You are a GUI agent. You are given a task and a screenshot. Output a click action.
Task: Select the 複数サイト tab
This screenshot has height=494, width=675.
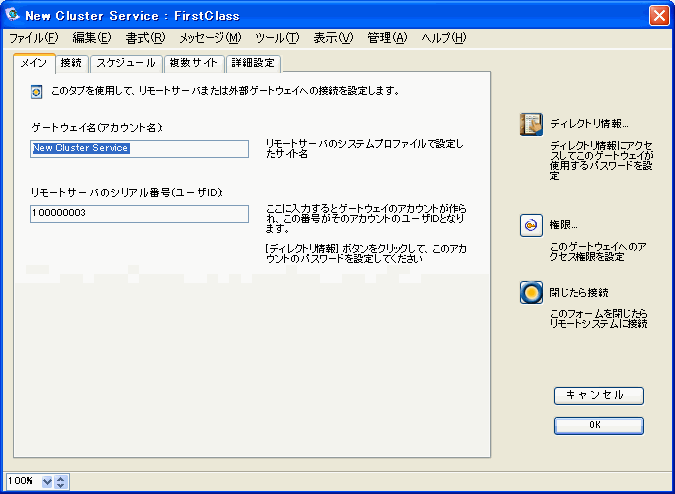(x=193, y=63)
